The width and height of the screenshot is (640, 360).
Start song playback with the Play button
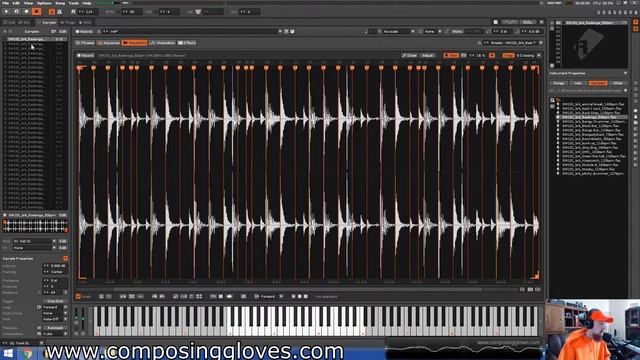point(6,12)
